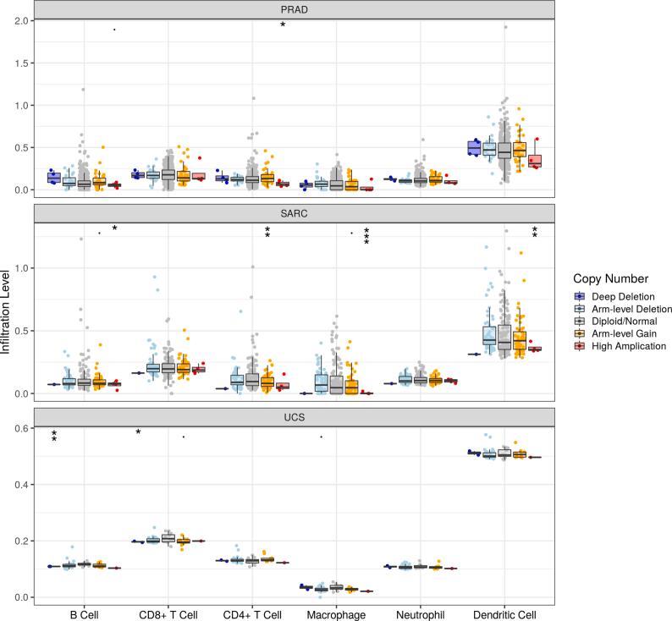Click the triple-asterisk marker above SARC Macrophage

pos(366,236)
